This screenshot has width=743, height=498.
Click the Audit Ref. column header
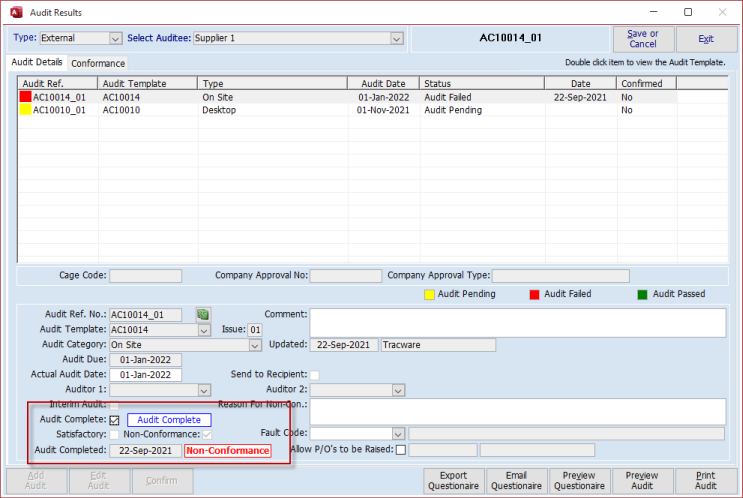tap(58, 83)
